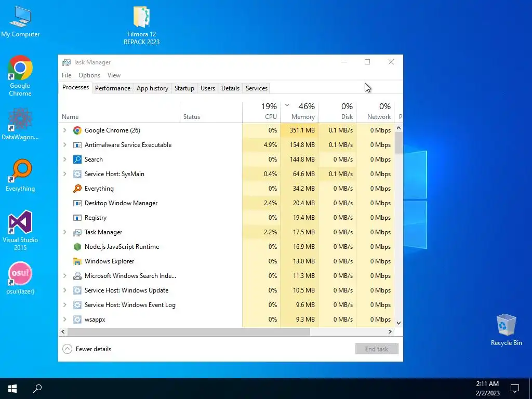Switch to the Details tab
The height and width of the screenshot is (399, 532).
(230, 88)
